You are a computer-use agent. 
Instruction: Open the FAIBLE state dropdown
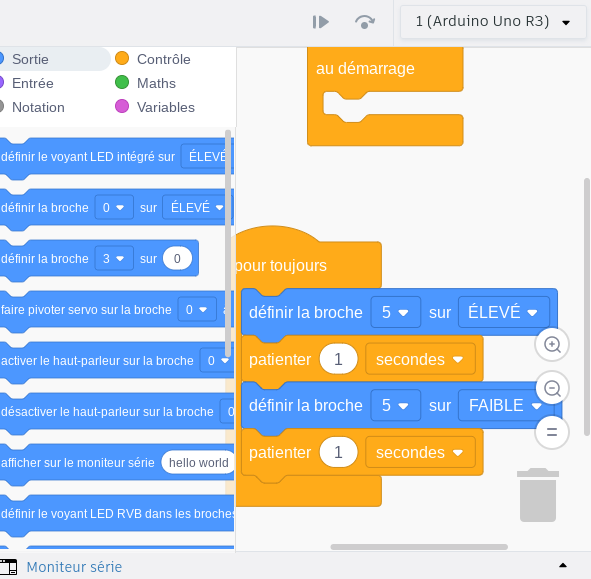pos(505,405)
